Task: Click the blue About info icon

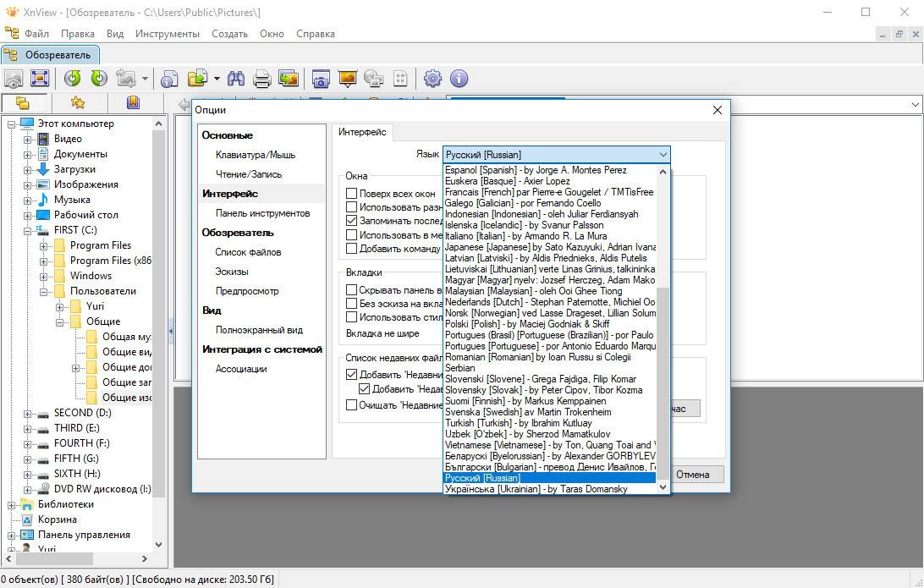Action: (x=459, y=78)
